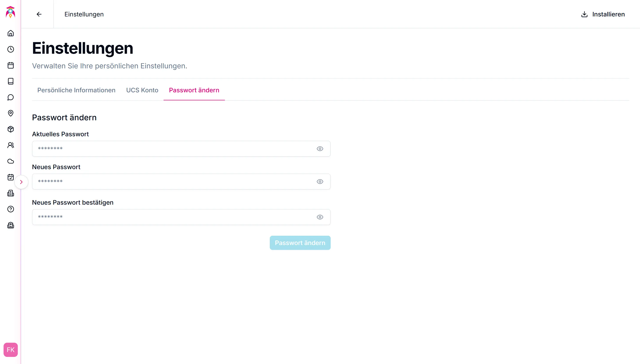Screen dimensions: 640x364
Task: Click the users group icon in the sidebar
Action: coord(10,145)
